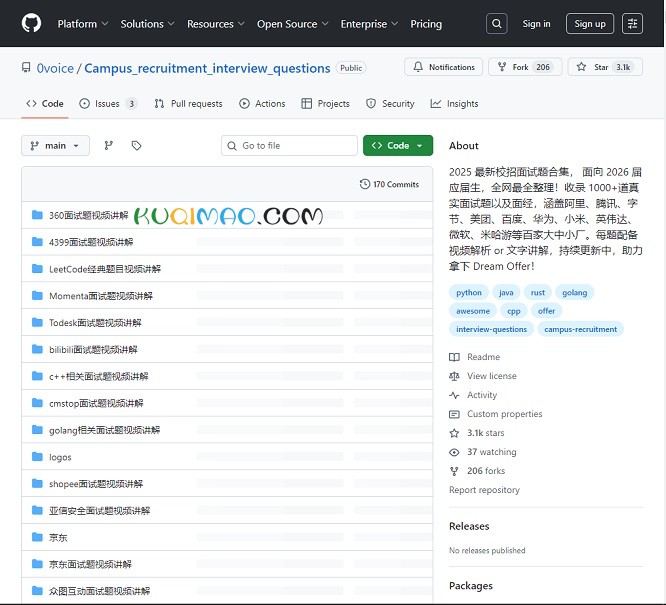Open the cmstop面试题视频讲解 folder
Image resolution: width=666 pixels, height=605 pixels.
click(96, 403)
